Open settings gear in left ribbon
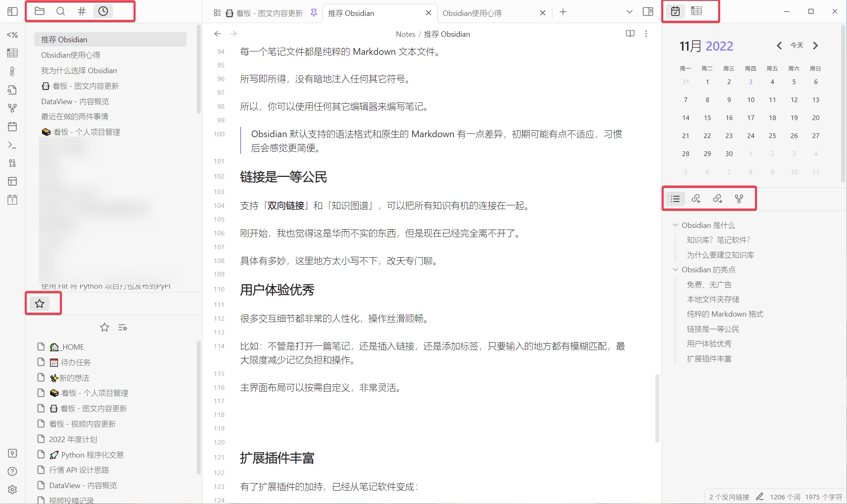 tap(13, 489)
